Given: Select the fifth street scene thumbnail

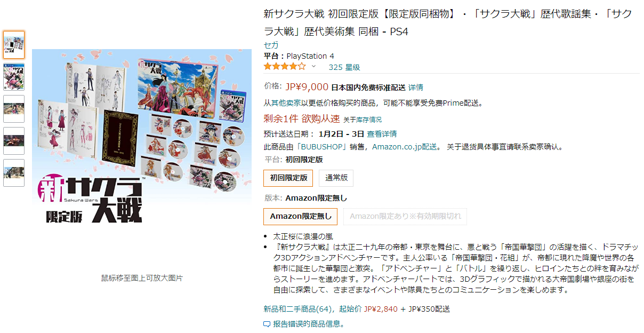Looking at the screenshot, I should [x=14, y=173].
